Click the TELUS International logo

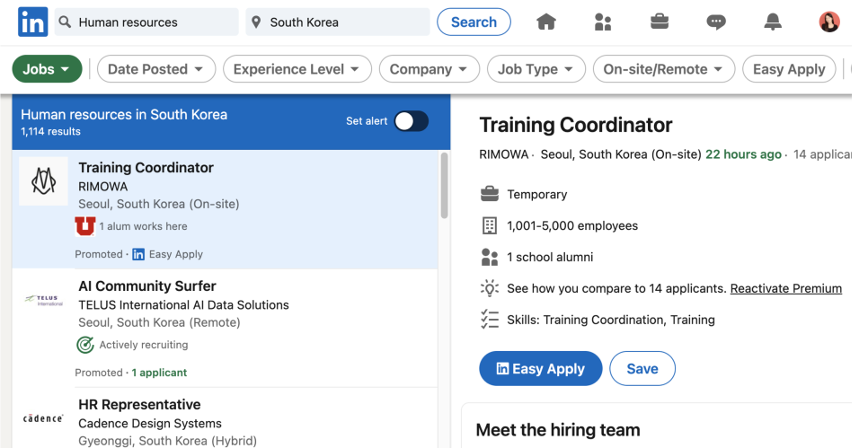point(44,301)
